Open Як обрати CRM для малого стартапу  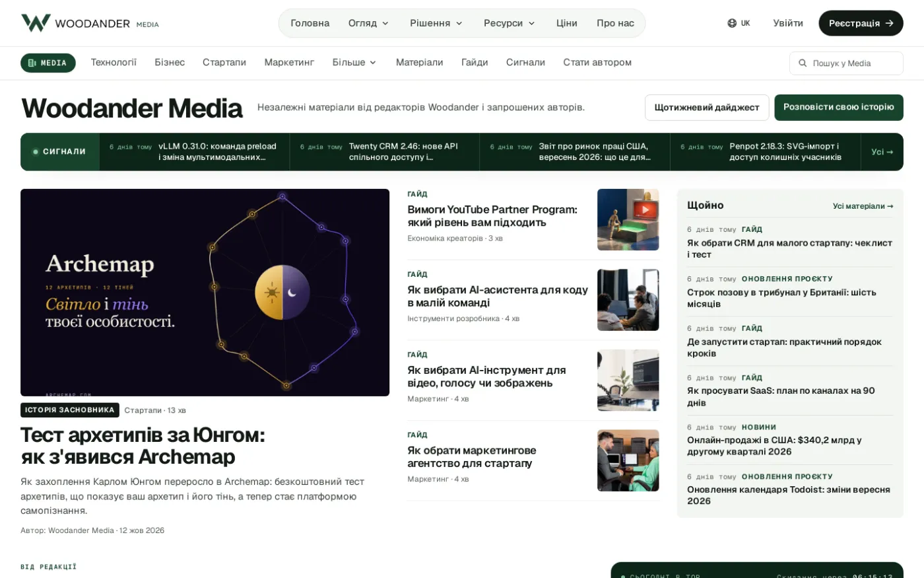tap(789, 248)
